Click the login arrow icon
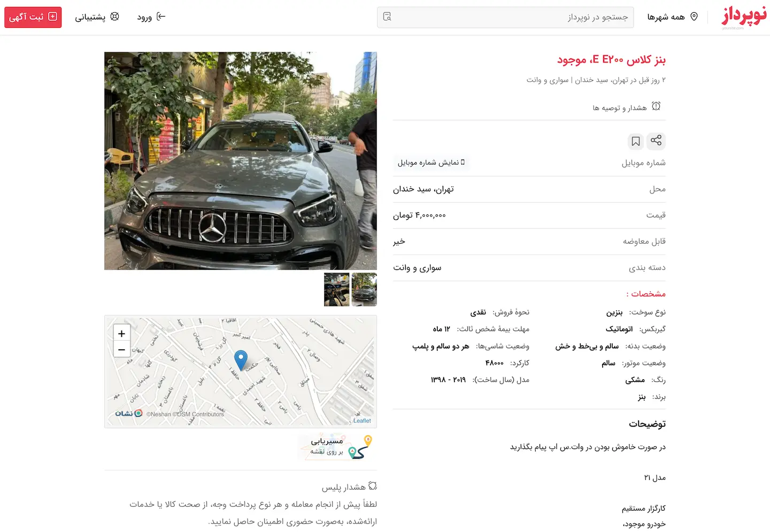This screenshot has width=770, height=532. pos(161,17)
